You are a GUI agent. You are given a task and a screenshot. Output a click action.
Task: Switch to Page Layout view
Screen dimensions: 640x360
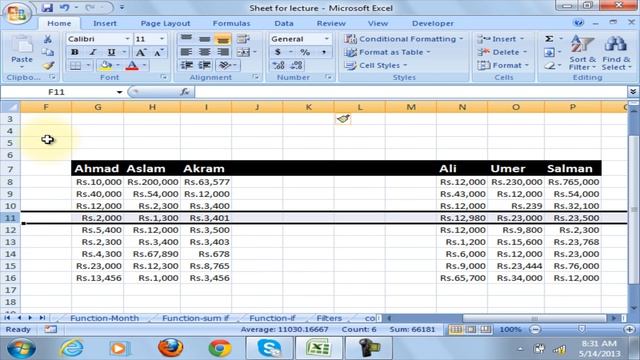(471, 329)
